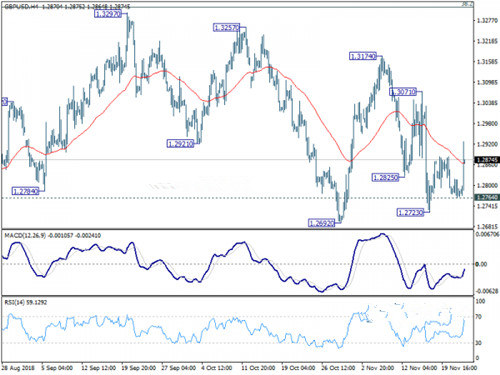Click the RSI(14) indicator label
Viewport: 500px width, 375px height.
pyautogui.click(x=13, y=302)
